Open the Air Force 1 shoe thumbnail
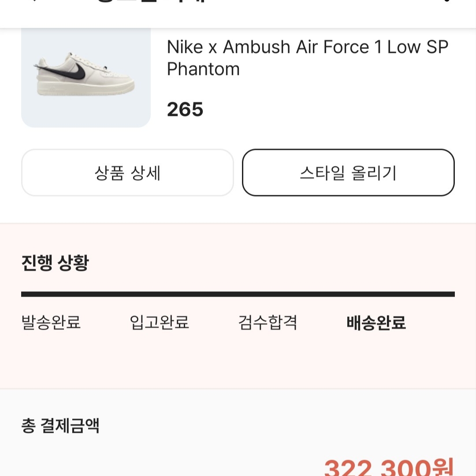 (x=86, y=78)
